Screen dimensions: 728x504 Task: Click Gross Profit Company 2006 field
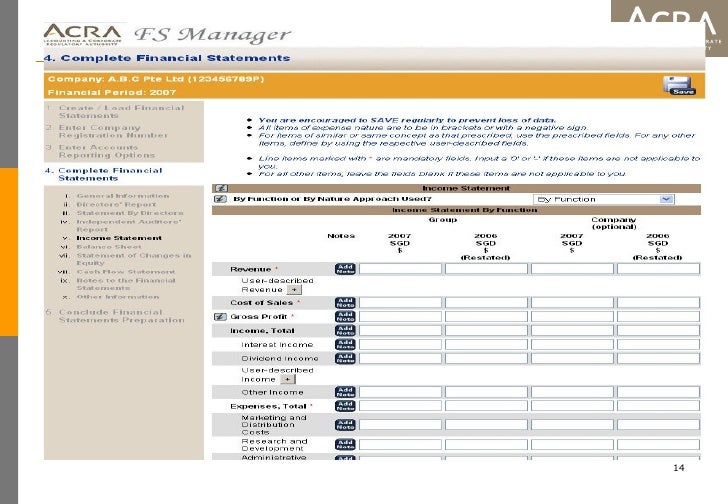(x=658, y=317)
